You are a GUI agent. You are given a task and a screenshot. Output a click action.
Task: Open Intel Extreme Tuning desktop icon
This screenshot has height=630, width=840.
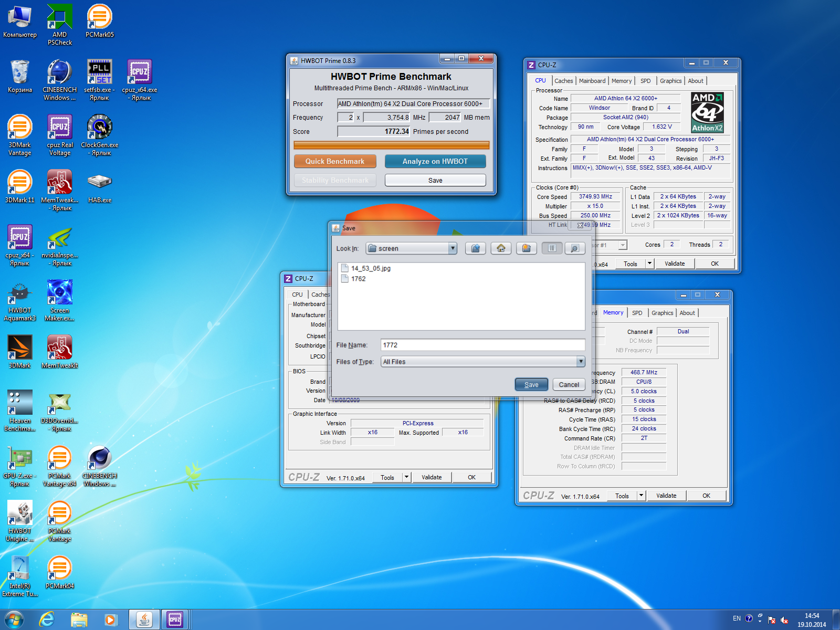(20, 576)
